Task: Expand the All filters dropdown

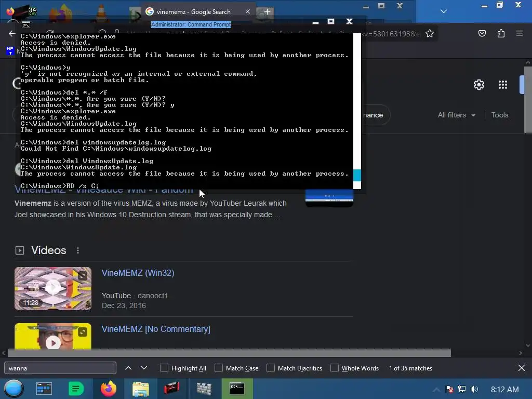Action: click(x=456, y=115)
